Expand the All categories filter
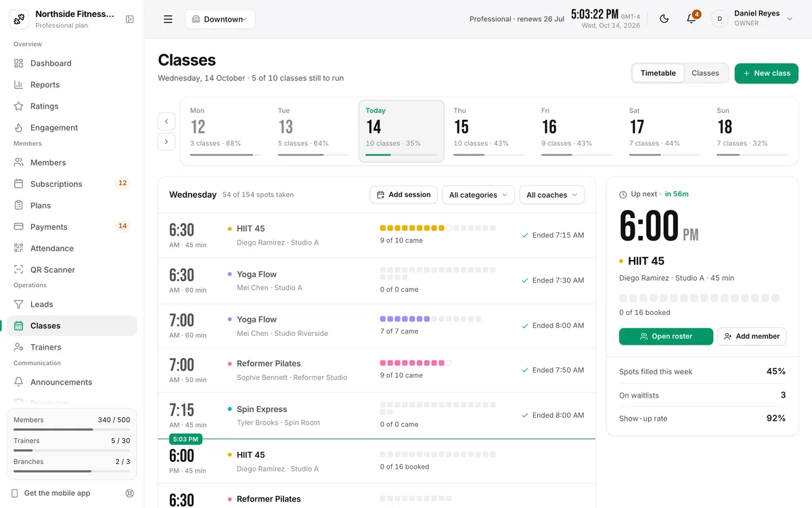The width and height of the screenshot is (812, 508). point(478,195)
